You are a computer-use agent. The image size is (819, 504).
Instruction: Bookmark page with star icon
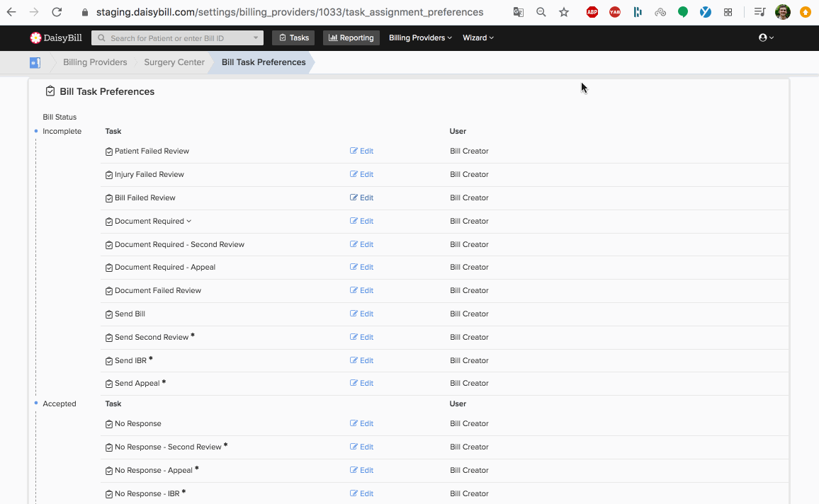563,12
